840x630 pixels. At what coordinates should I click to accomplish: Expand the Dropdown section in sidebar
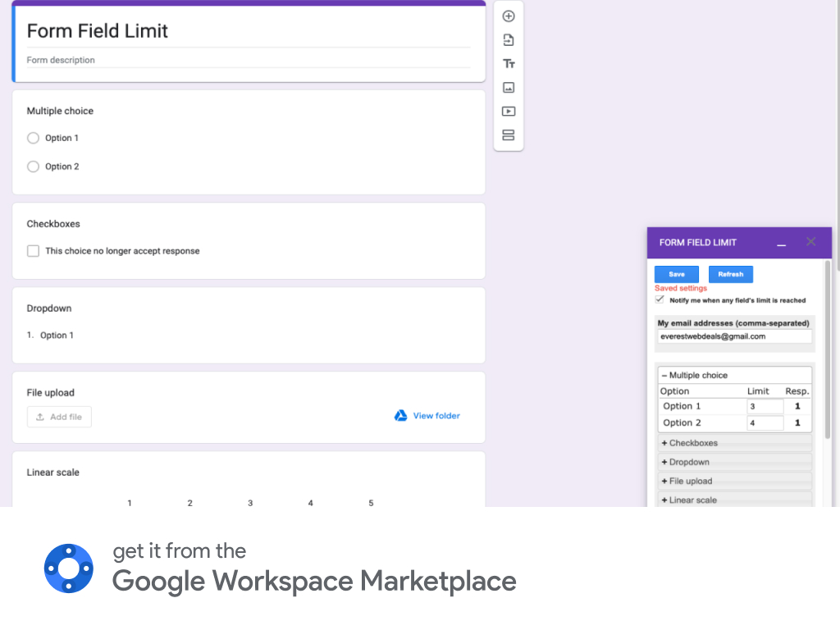click(686, 462)
